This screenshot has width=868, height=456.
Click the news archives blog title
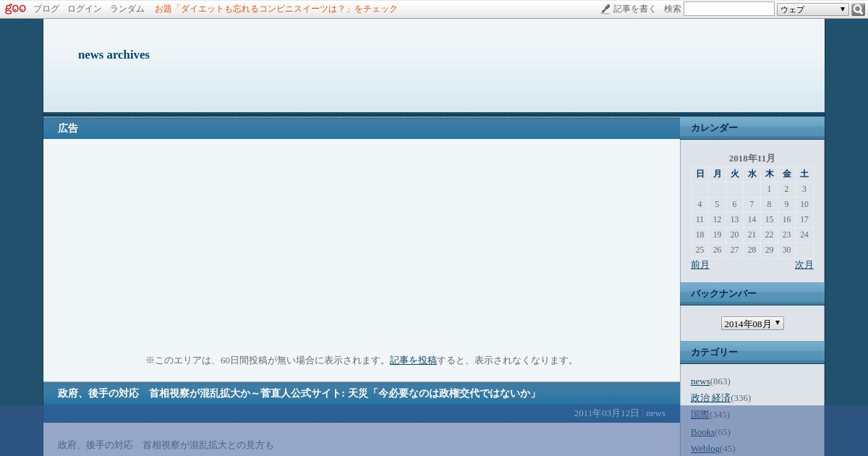(x=114, y=55)
